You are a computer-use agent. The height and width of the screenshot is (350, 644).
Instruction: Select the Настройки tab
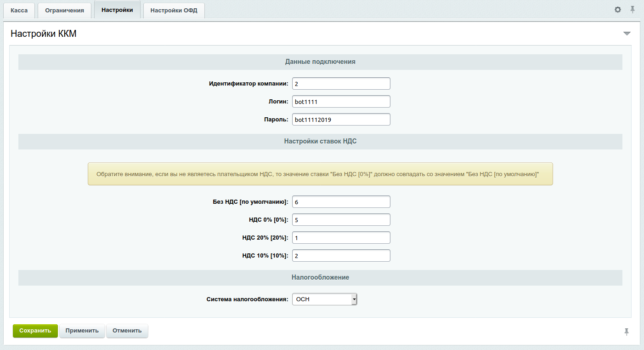point(117,10)
